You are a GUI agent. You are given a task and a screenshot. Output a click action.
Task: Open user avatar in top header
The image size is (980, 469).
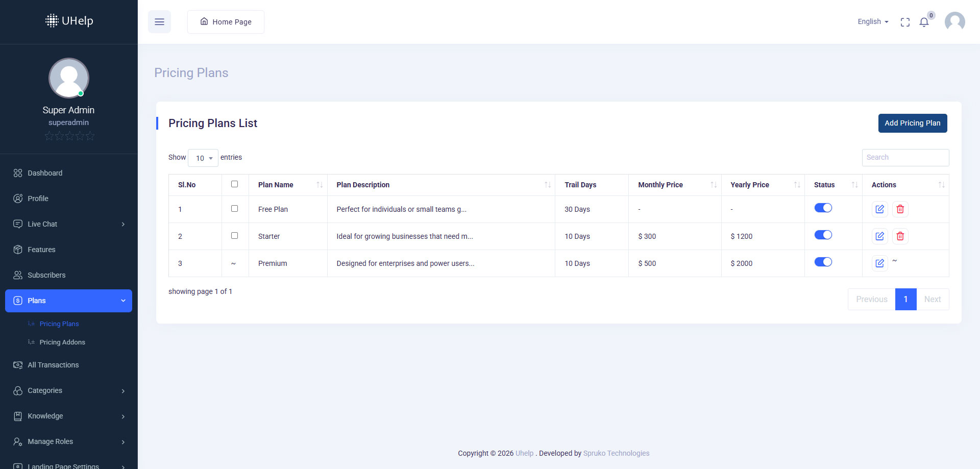point(954,22)
